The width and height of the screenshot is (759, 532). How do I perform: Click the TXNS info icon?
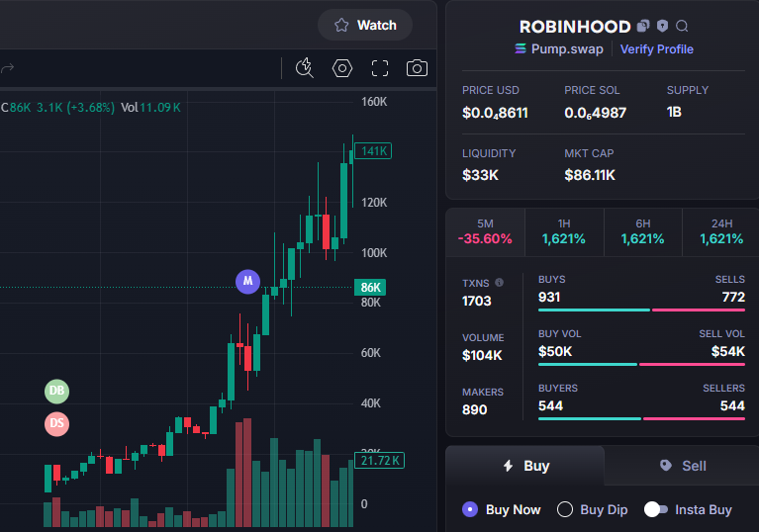click(x=499, y=283)
